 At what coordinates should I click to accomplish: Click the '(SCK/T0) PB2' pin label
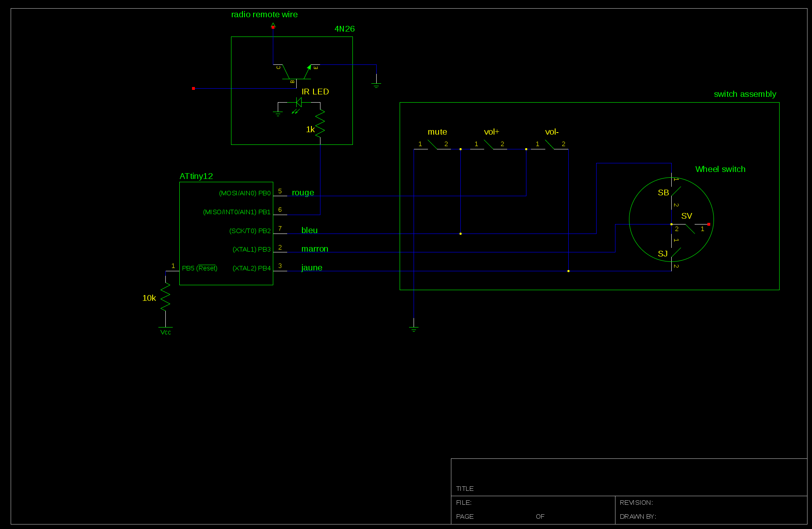[x=250, y=231]
